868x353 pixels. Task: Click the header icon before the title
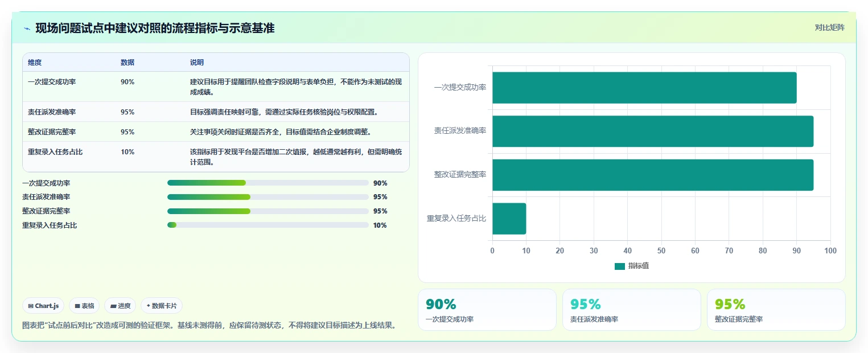click(27, 28)
